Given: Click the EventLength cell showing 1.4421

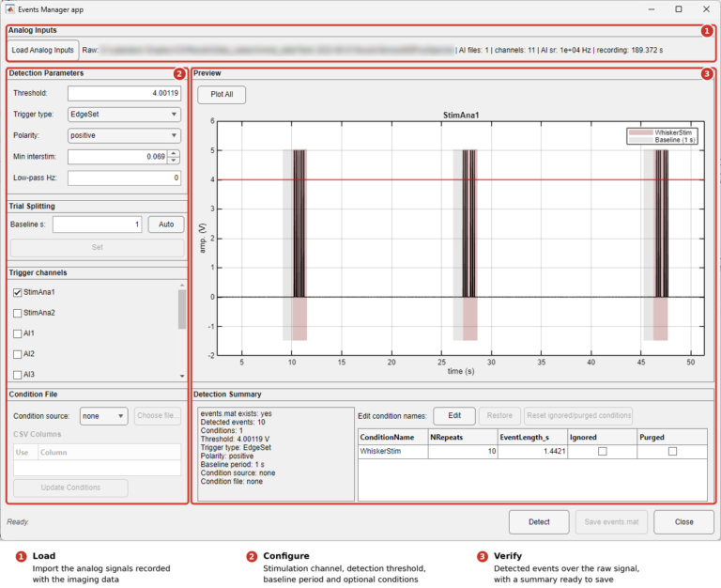Looking at the screenshot, I should pos(533,452).
